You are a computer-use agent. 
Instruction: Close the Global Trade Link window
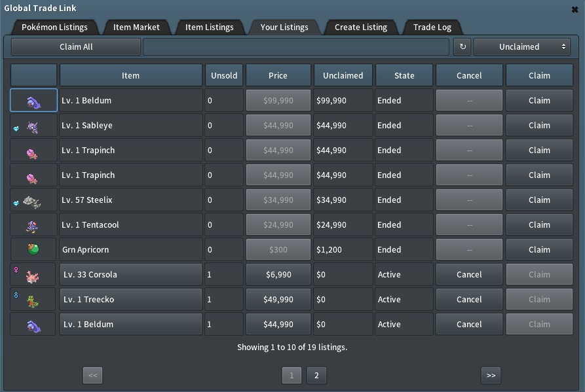(x=575, y=10)
